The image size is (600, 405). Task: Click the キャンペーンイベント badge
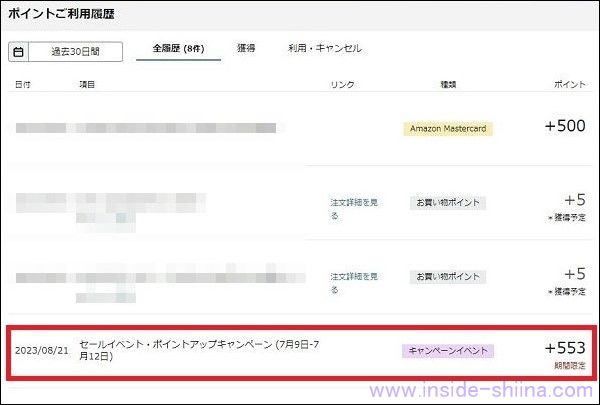pos(448,351)
